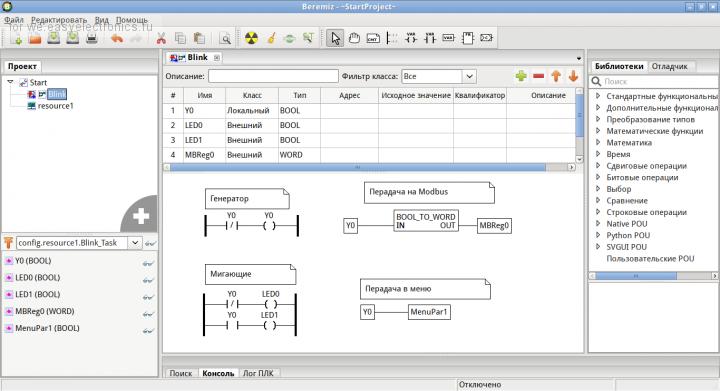
Task: Click the Cut scissors icon
Action: coord(161,39)
